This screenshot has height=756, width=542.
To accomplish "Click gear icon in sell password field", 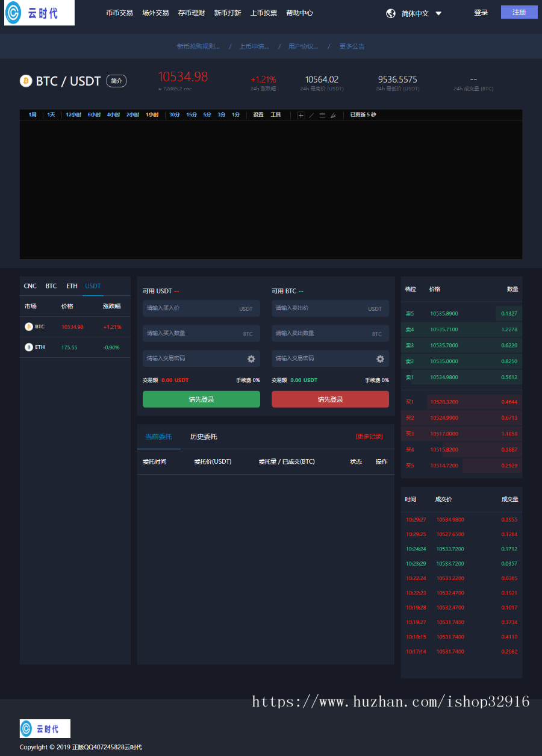I will 380,359.
